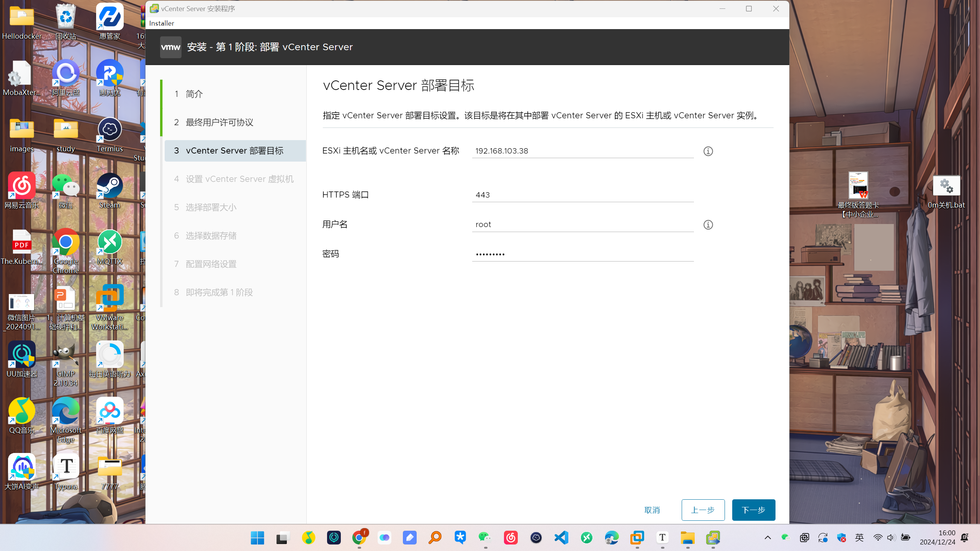Screen dimensions: 980x551
Task: Click the 英 input method indicator
Action: click(x=859, y=538)
